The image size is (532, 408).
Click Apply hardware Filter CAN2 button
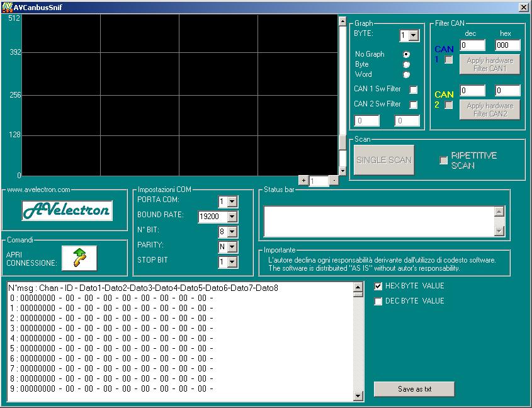pyautogui.click(x=490, y=110)
